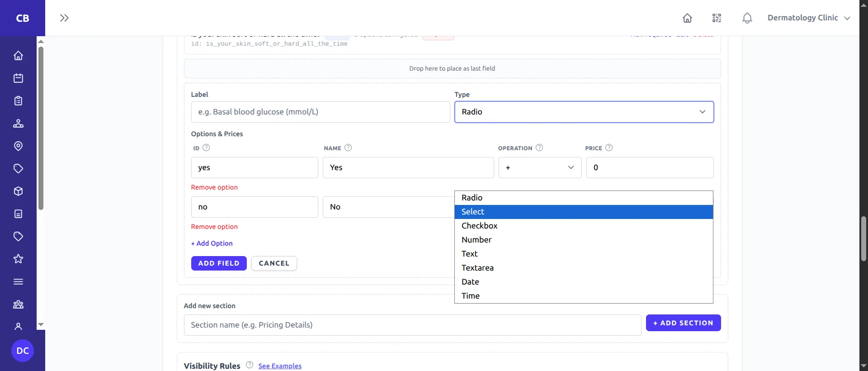Screen dimensions: 868x371
Task: Click help icon next to ID column
Action: point(206,147)
